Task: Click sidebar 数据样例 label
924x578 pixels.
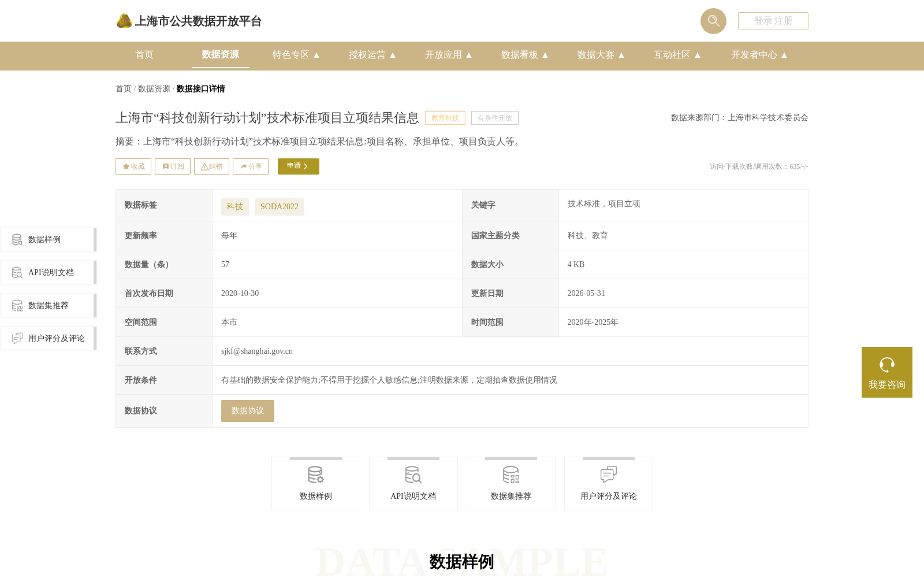Action: (x=44, y=239)
